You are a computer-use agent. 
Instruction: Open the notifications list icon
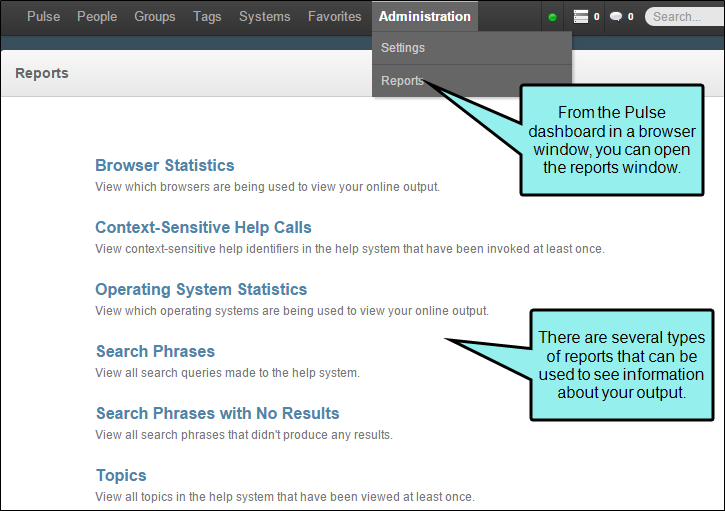[581, 17]
